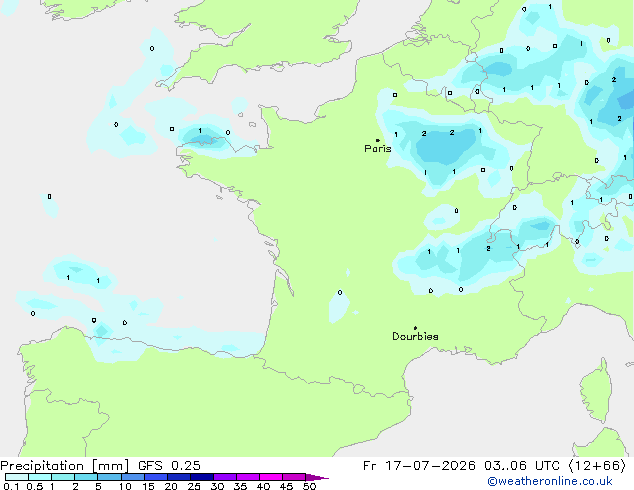The width and height of the screenshot is (634, 490).
Task: Pick the violet 30 mm legend swatch
Action: click(225, 477)
